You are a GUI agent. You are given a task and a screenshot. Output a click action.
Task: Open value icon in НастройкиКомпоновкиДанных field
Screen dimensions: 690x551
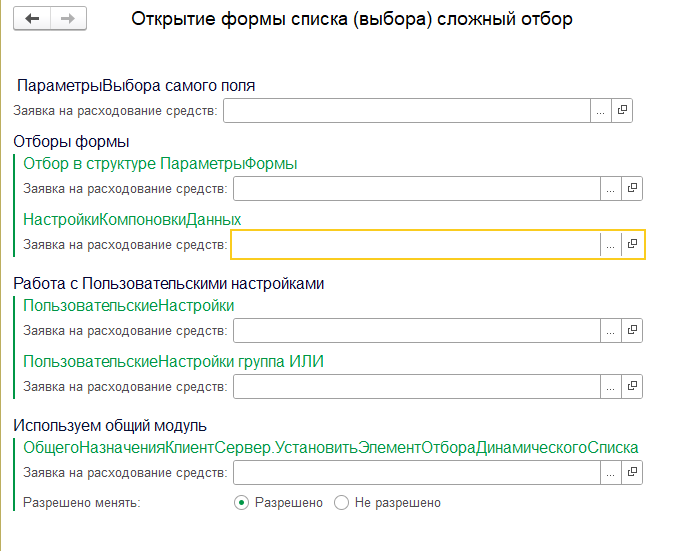[632, 244]
